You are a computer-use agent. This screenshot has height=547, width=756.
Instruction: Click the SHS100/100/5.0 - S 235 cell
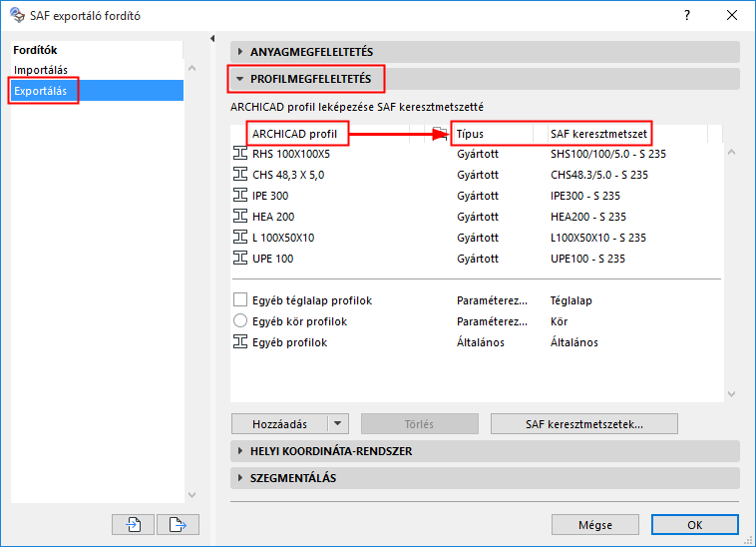608,154
